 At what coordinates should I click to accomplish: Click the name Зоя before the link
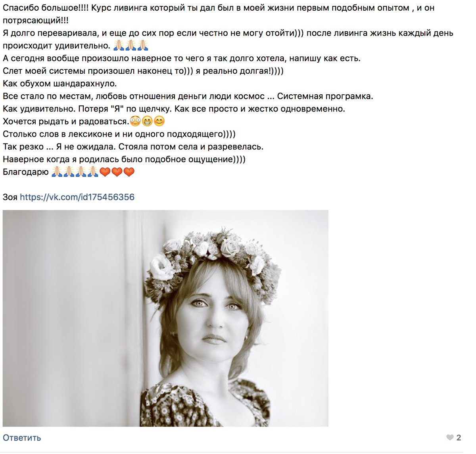[10, 197]
